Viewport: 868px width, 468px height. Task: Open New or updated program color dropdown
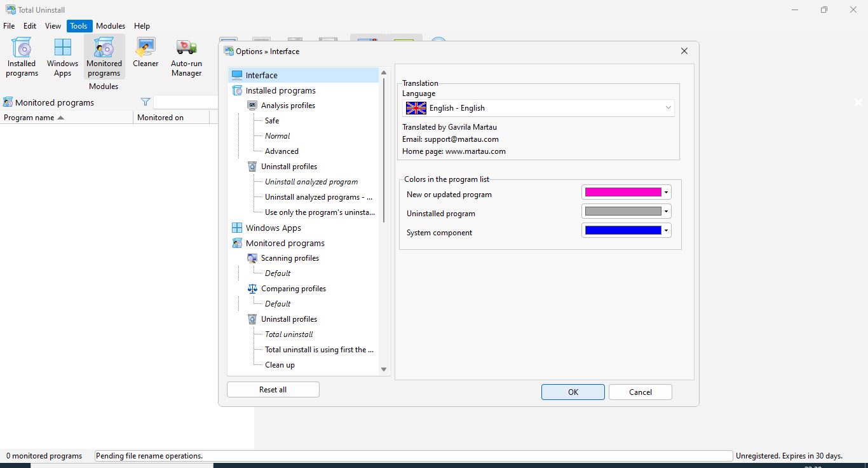point(666,192)
